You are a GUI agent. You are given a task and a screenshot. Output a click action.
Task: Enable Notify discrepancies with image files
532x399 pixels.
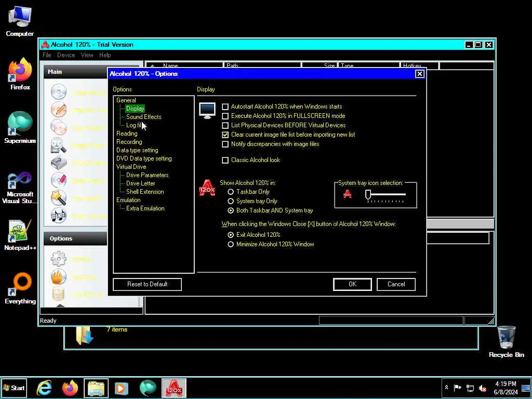click(225, 144)
